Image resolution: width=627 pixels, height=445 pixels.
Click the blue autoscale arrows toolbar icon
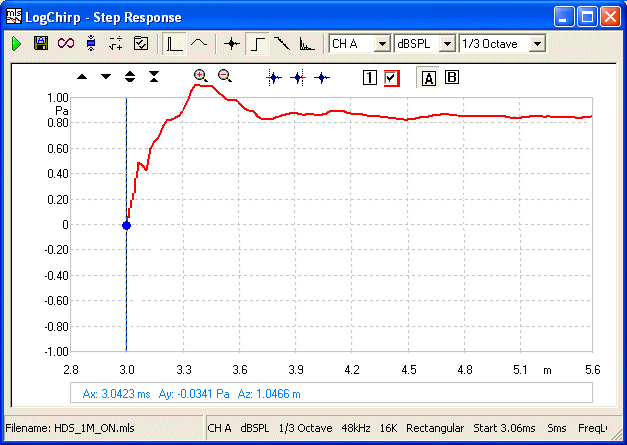[91, 43]
